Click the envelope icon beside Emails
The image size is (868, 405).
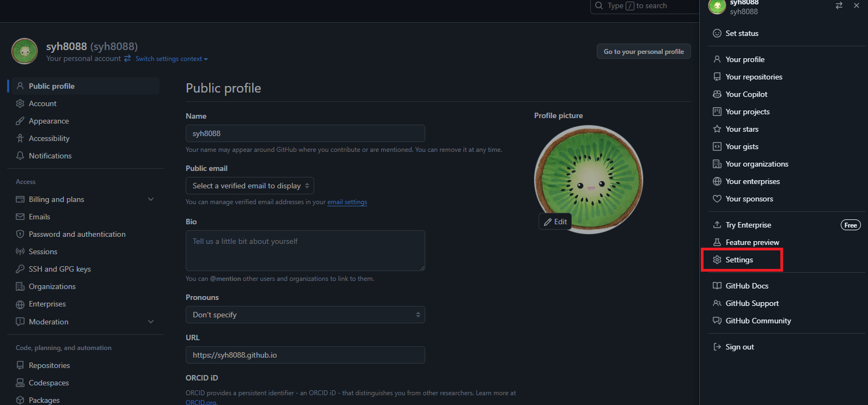pos(20,217)
